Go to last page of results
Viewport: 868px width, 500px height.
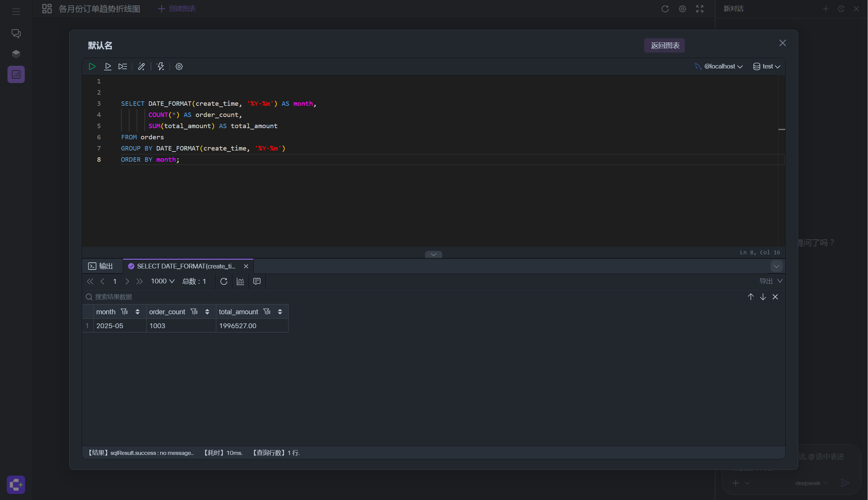(x=139, y=282)
